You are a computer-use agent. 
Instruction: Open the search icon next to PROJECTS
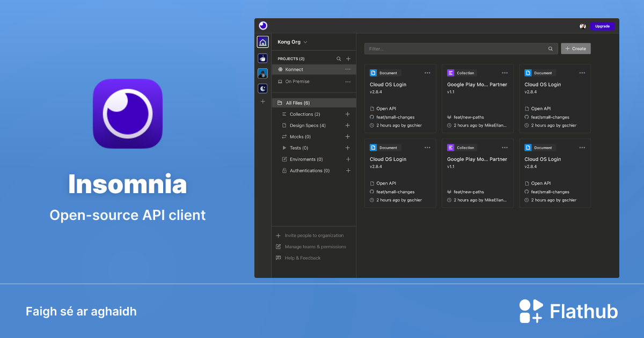(x=339, y=58)
